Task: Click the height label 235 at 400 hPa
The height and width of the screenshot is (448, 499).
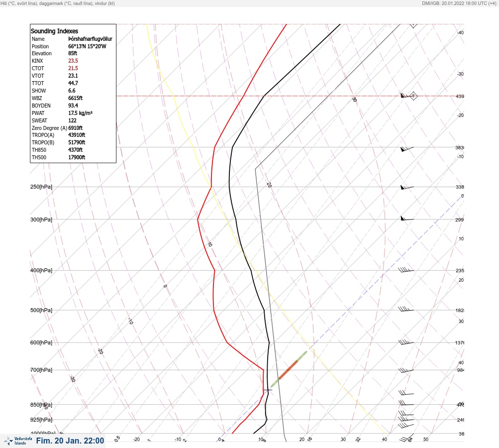Action: (x=460, y=271)
